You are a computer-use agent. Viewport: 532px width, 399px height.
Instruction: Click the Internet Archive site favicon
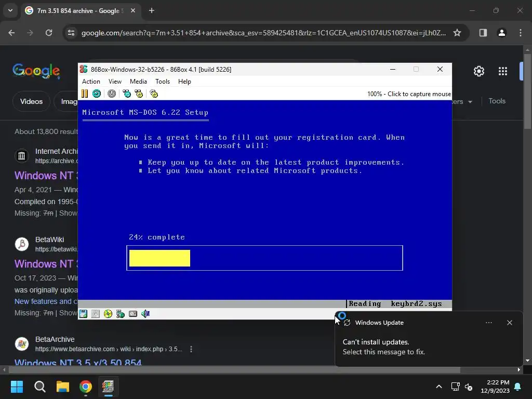click(x=22, y=156)
